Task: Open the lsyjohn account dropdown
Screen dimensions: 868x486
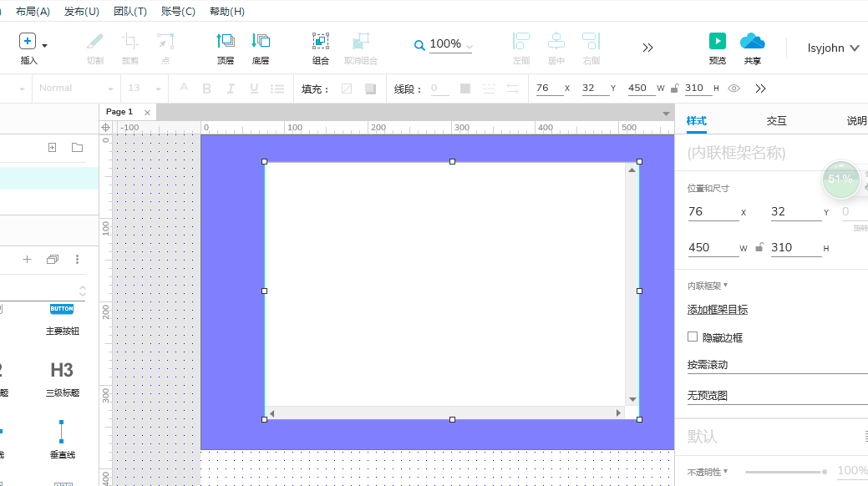Action: pos(833,48)
